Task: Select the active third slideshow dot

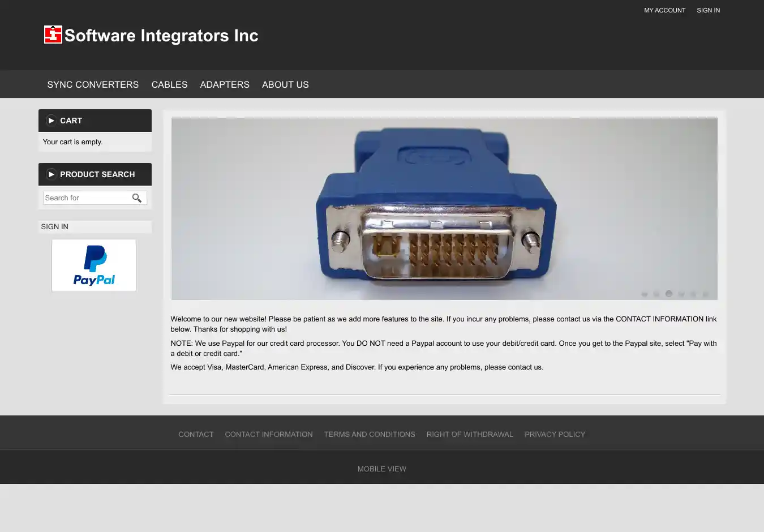Action: [x=669, y=294]
